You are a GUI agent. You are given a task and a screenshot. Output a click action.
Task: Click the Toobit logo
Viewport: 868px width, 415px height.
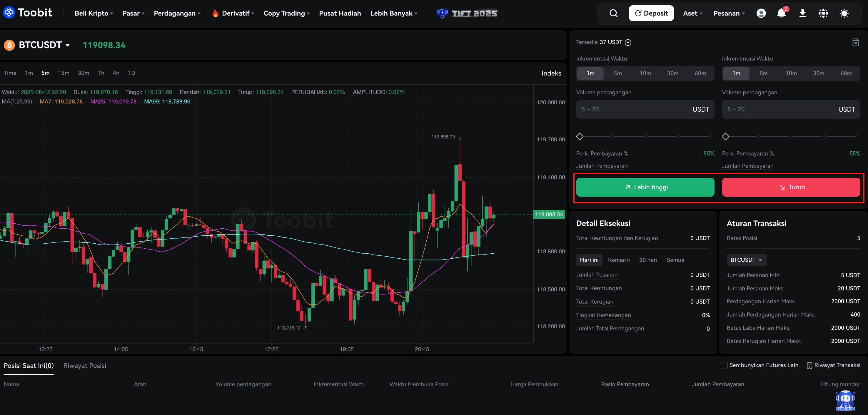coord(28,13)
